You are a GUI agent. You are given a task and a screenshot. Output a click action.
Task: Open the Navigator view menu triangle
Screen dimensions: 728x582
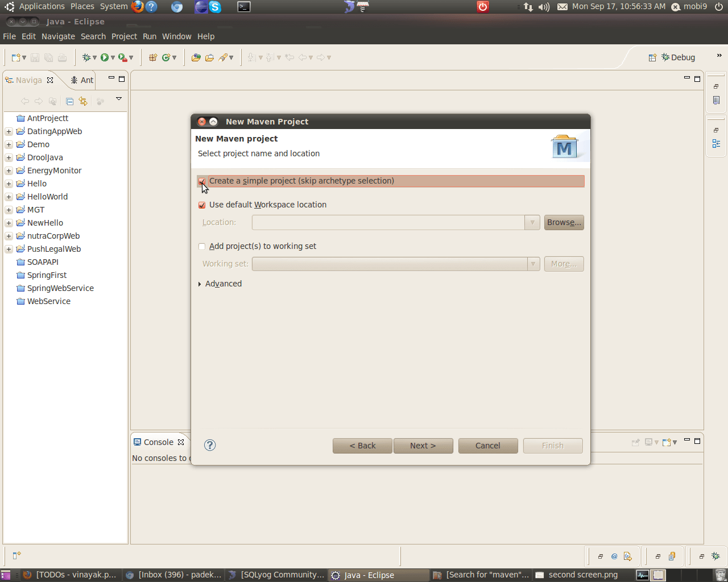tap(118, 98)
